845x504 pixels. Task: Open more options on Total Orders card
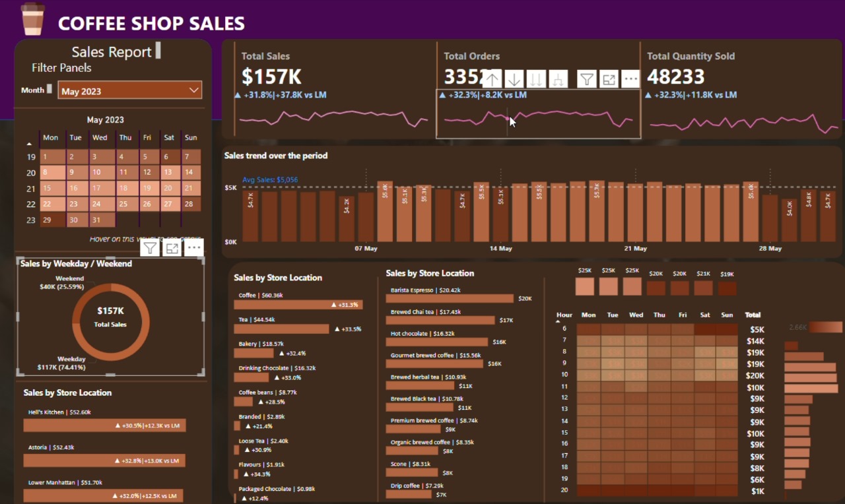(x=630, y=79)
